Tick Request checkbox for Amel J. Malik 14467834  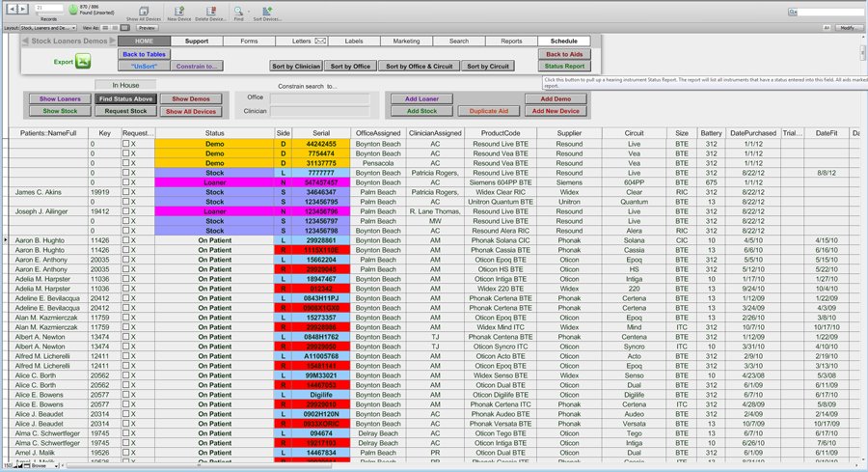(125, 453)
